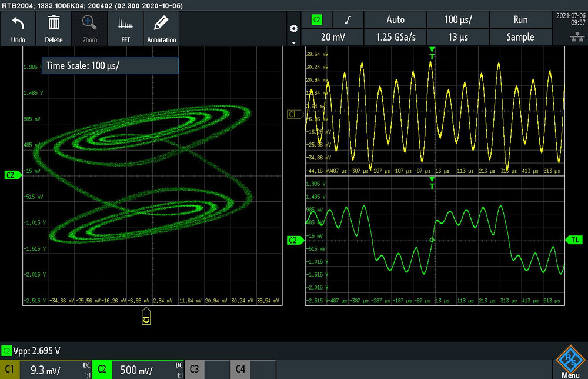Select the rising edge trigger slope icon
This screenshot has width=588, height=379.
pos(348,20)
